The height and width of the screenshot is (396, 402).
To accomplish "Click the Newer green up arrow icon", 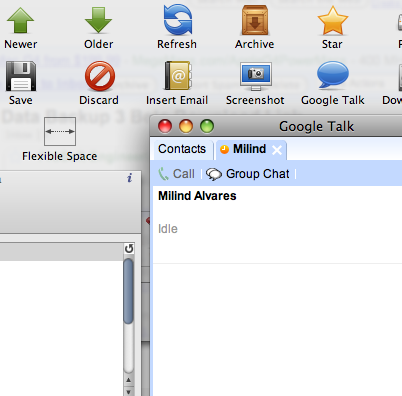I will pos(21,21).
